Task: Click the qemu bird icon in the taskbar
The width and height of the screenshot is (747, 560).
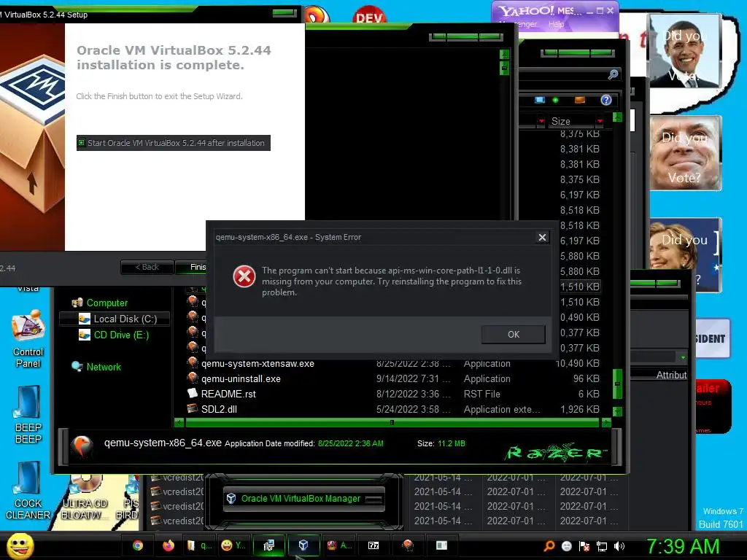Action: click(x=408, y=545)
